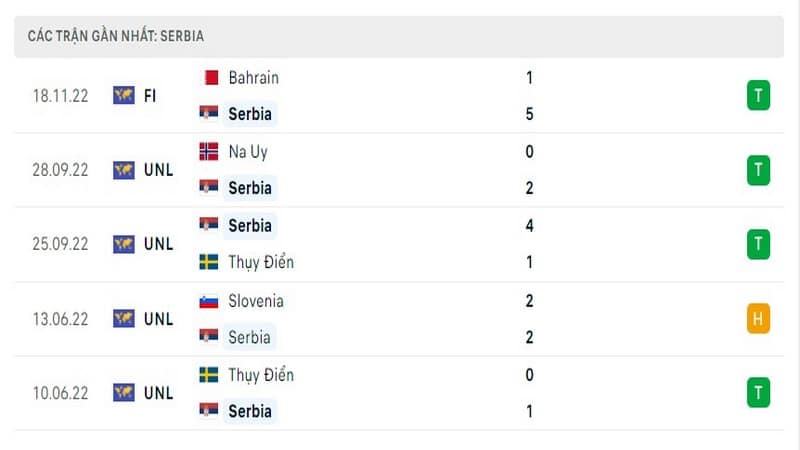Viewport: 800px width, 450px height.
Task: Click the green T badge for 10.06.22
Action: click(x=758, y=392)
